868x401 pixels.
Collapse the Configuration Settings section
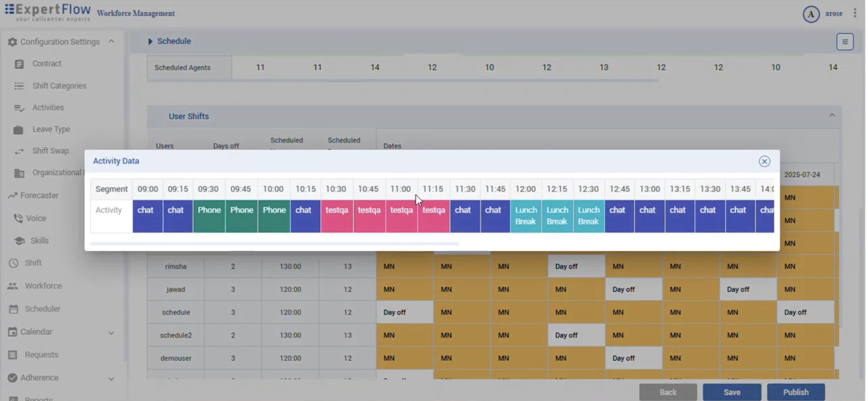pos(111,42)
